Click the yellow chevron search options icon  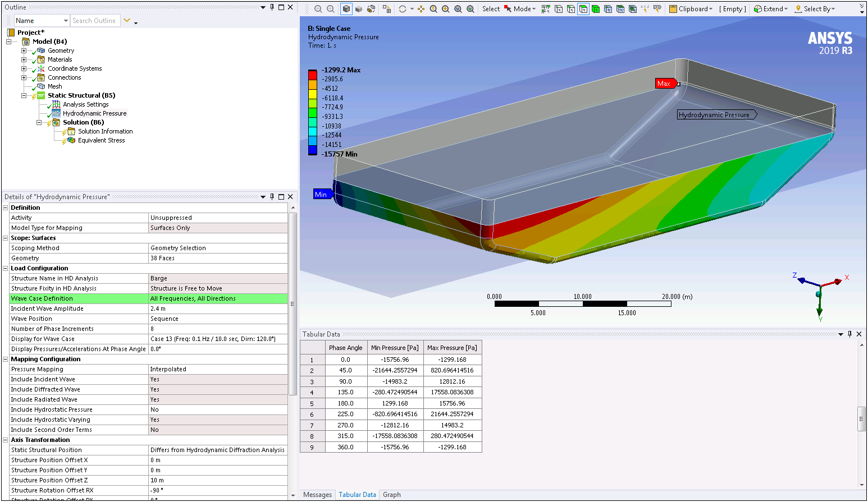[127, 21]
